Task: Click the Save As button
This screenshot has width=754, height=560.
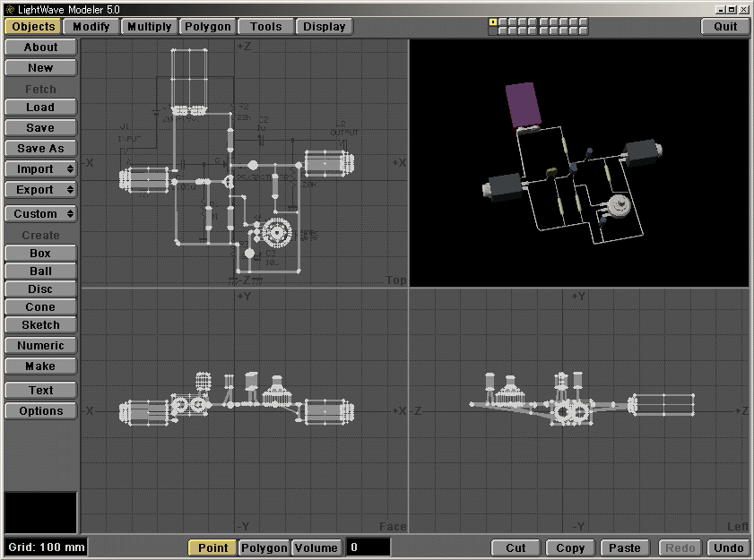Action: pos(40,149)
